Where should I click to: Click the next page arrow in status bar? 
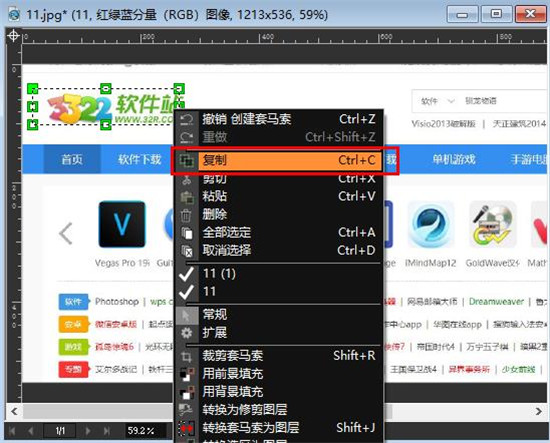click(88, 431)
